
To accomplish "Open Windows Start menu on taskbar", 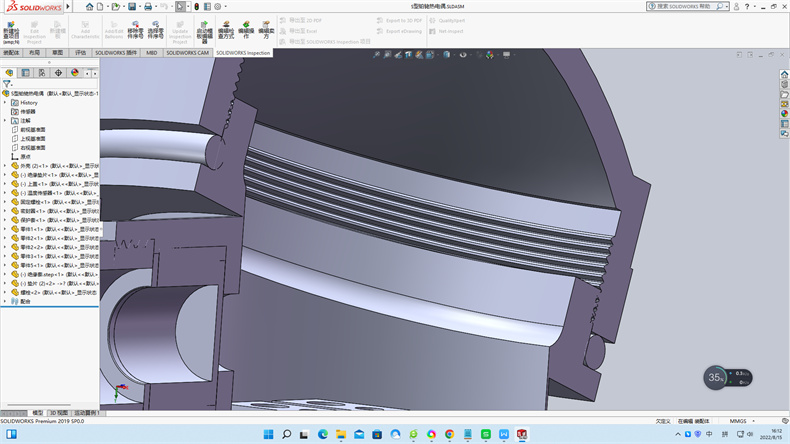I will pyautogui.click(x=266, y=434).
